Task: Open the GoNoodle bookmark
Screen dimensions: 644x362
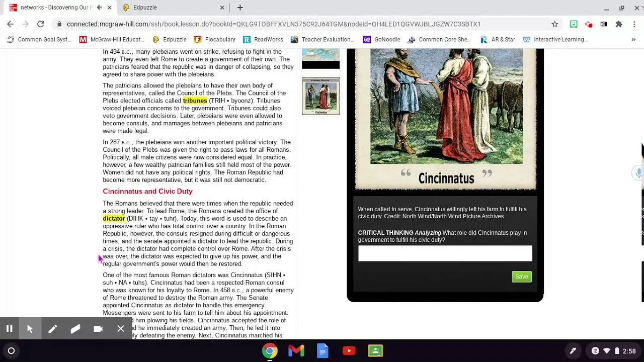Action: (381, 39)
